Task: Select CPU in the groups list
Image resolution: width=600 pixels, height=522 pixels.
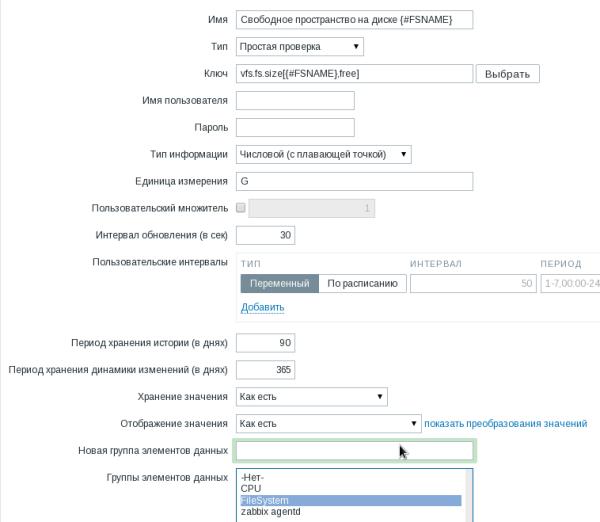Action: (251, 489)
